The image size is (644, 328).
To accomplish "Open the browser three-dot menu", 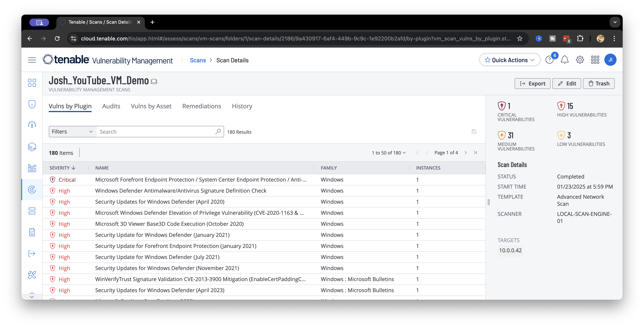I will 614,39.
